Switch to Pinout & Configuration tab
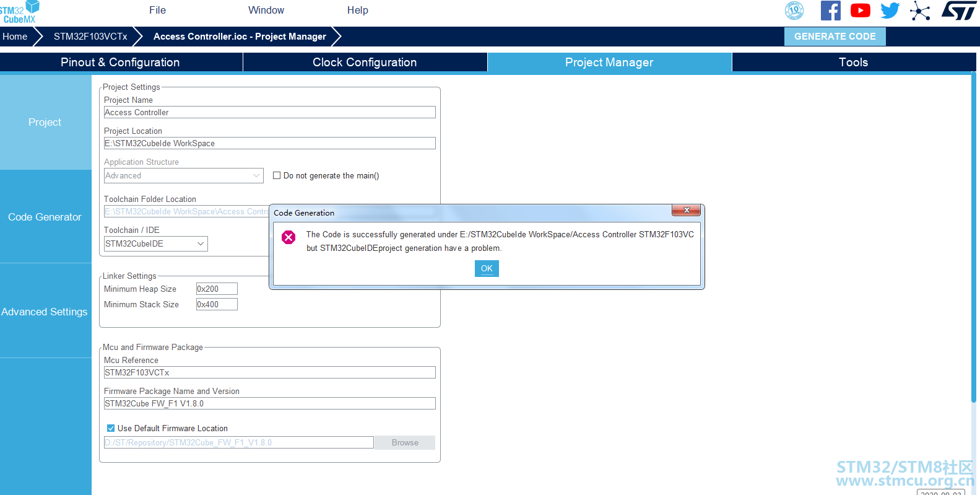980x495 pixels. pyautogui.click(x=121, y=62)
